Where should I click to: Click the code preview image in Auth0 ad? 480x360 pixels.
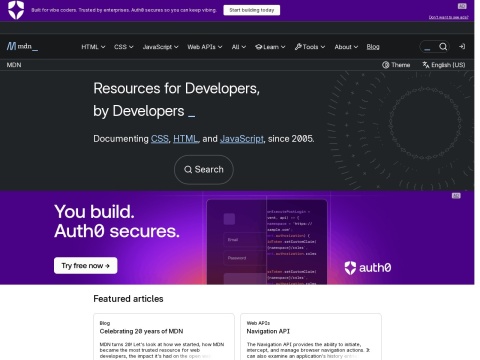click(267, 242)
